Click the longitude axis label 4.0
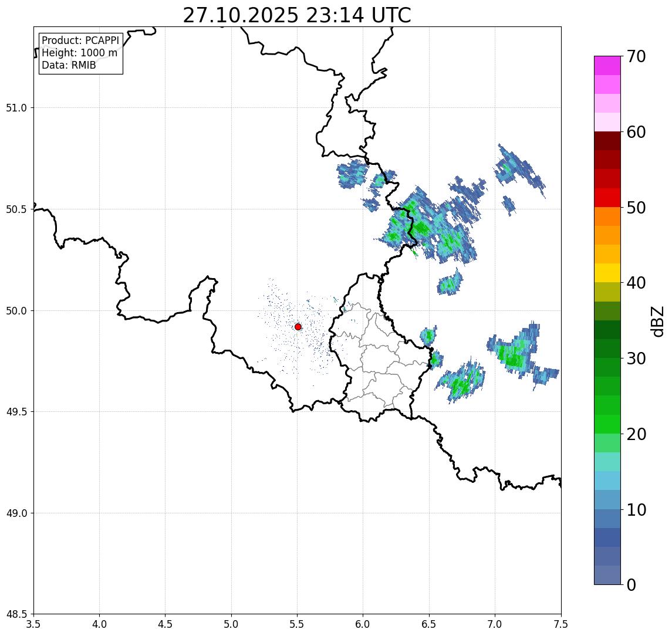 [x=99, y=624]
